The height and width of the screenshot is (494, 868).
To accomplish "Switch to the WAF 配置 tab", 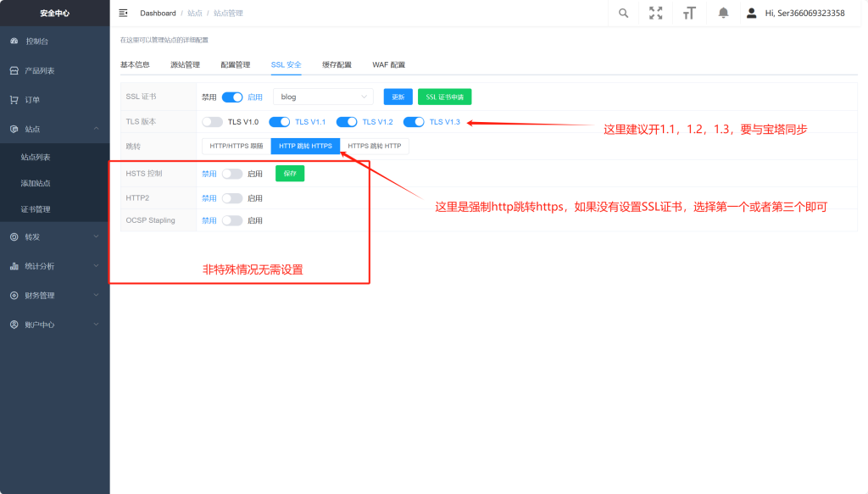I will coord(390,64).
